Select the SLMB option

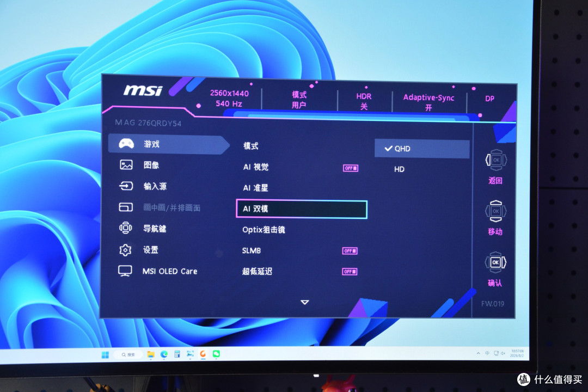(251, 250)
